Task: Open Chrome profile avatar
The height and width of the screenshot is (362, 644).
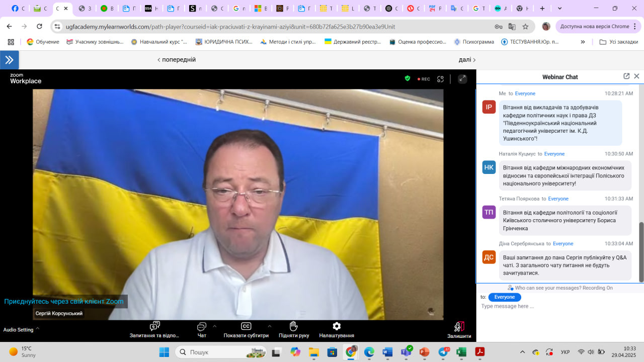Action: tap(546, 27)
